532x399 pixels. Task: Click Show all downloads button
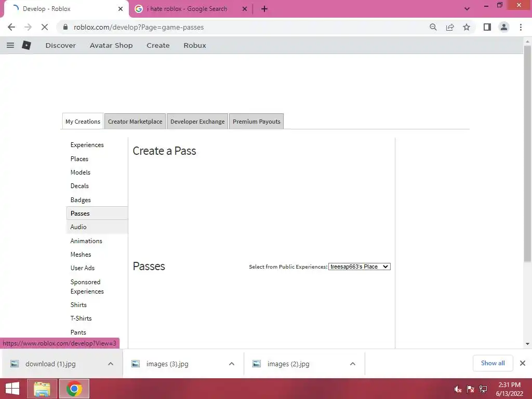coord(493,363)
